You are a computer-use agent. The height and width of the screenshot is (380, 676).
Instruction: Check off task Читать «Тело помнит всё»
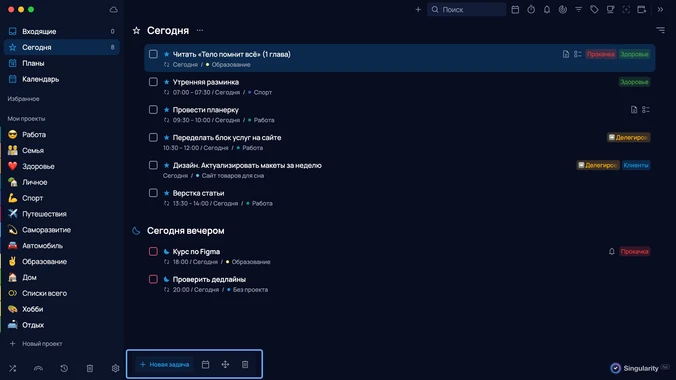(x=153, y=54)
